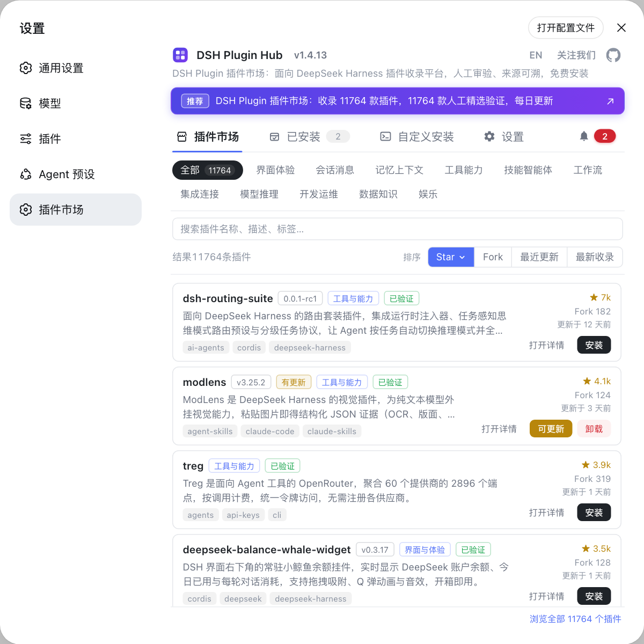644x644 pixels.
Task: Open details for modlens
Action: point(499,429)
